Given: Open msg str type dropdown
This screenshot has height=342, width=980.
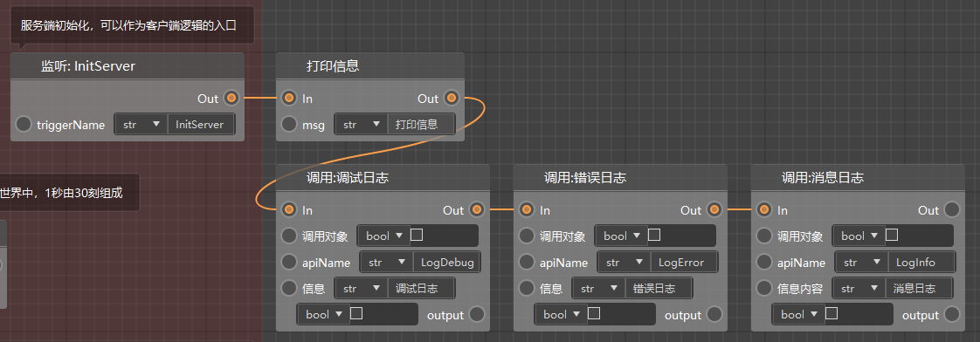Looking at the screenshot, I should (x=362, y=124).
